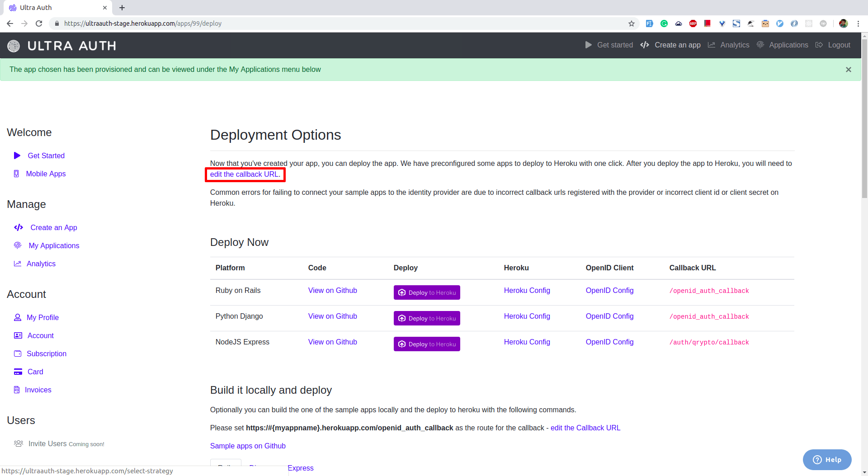Image resolution: width=868 pixels, height=476 pixels.
Task: Open the browser profile avatar menu
Action: (x=843, y=24)
